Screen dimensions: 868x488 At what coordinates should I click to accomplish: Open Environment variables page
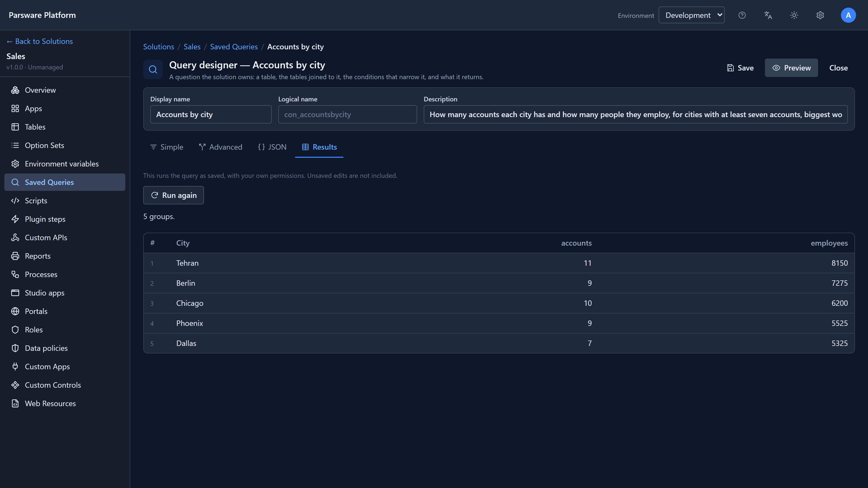point(65,164)
